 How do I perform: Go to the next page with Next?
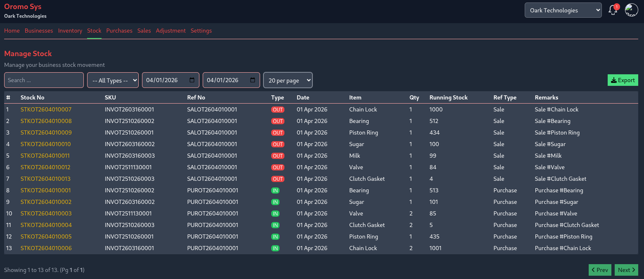coord(626,270)
